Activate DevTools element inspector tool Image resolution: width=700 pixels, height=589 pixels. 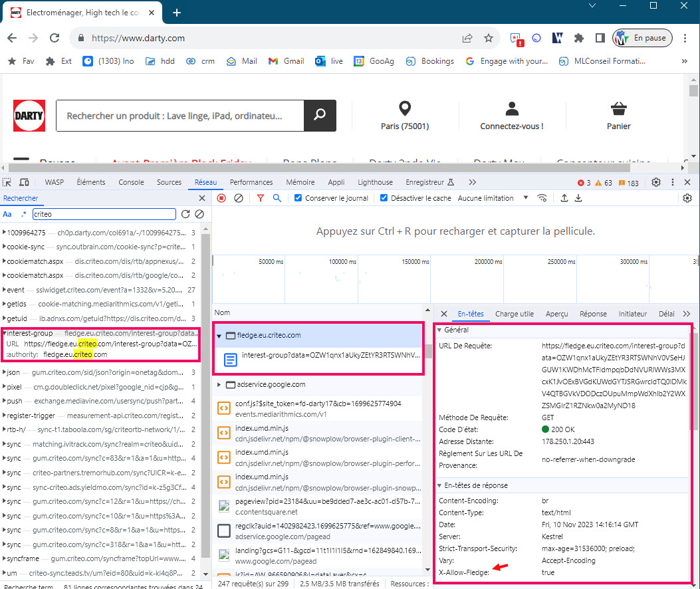point(7,182)
